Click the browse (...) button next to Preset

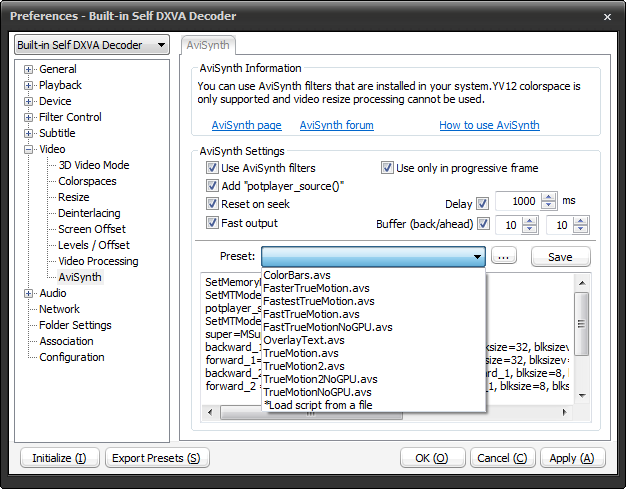tap(503, 256)
